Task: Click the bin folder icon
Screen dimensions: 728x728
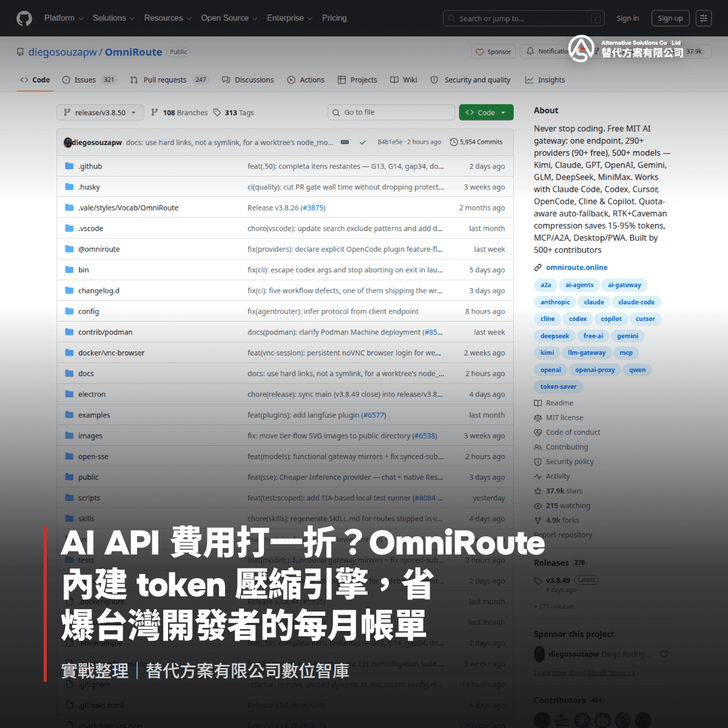Action: coord(70,269)
